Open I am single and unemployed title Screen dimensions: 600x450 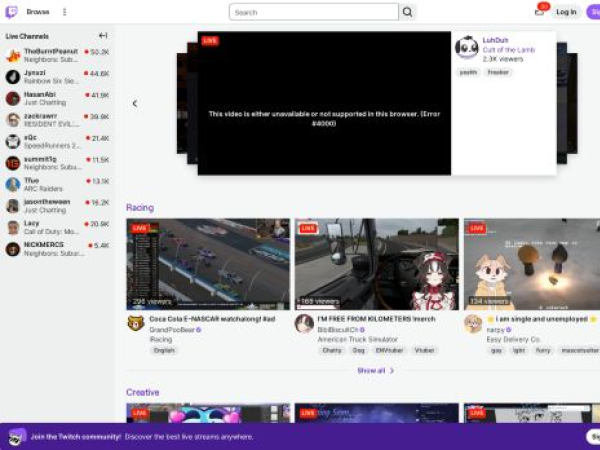[541, 319]
